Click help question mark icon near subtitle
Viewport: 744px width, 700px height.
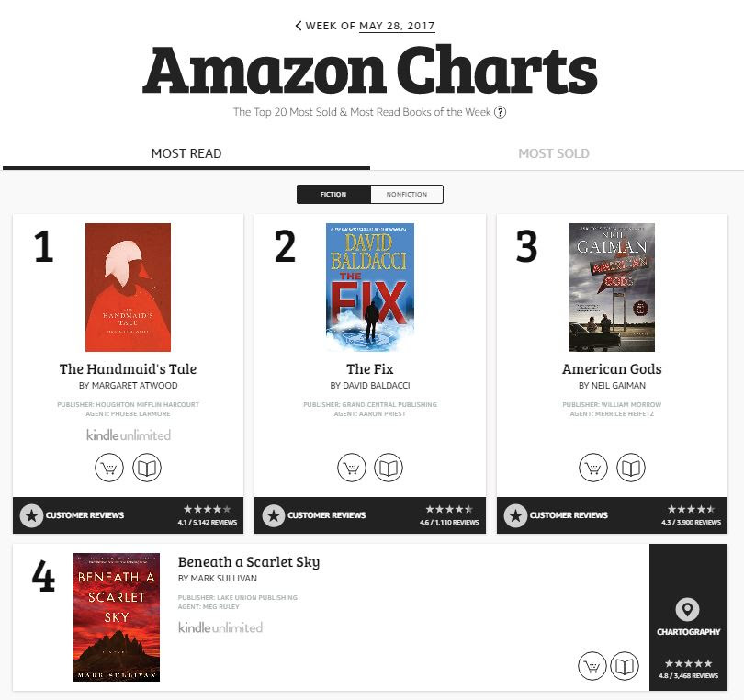tap(501, 112)
